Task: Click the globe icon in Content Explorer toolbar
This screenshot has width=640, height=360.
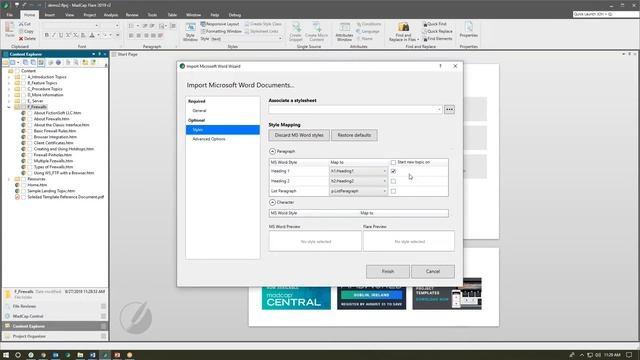Action: click(58, 62)
